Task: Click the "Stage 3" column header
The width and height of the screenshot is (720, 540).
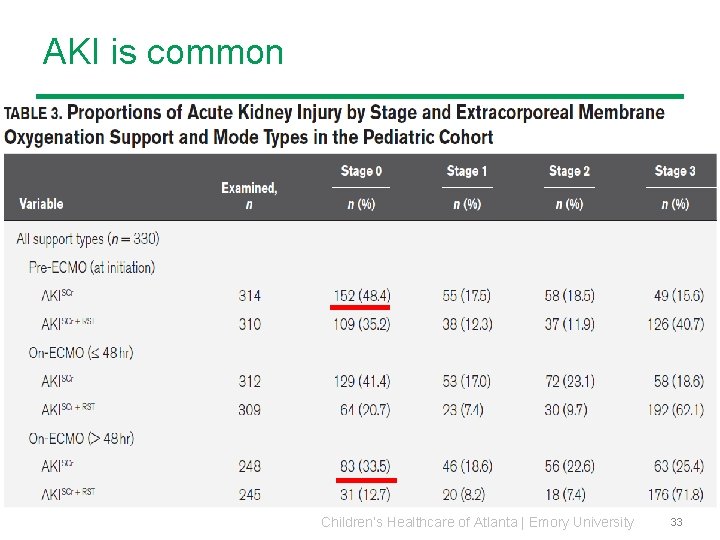Action: 675,171
